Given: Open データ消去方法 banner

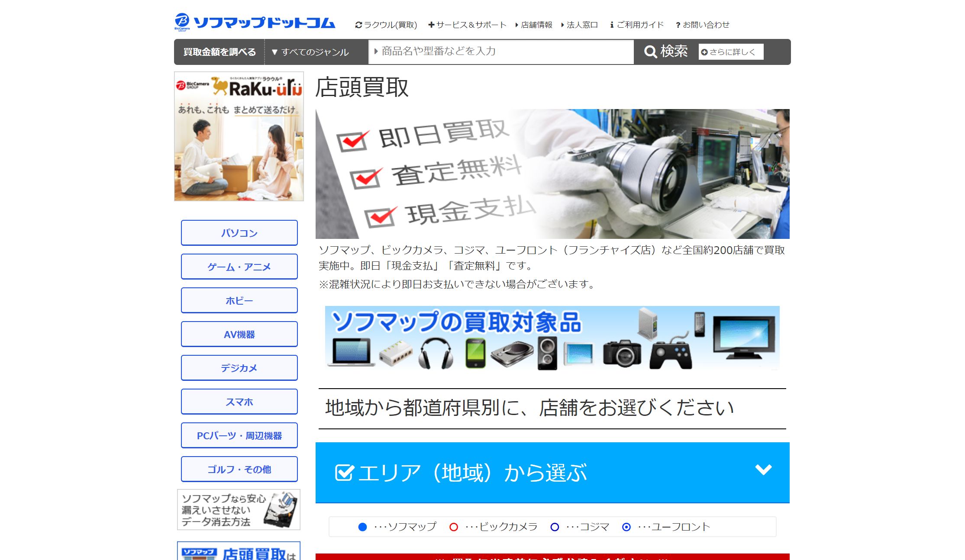Looking at the screenshot, I should click(x=239, y=510).
